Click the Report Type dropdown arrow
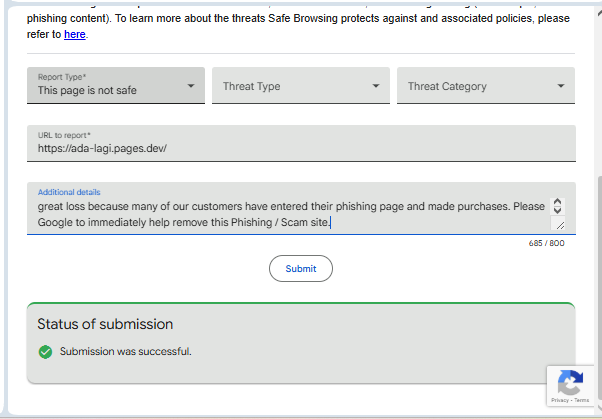 click(191, 86)
